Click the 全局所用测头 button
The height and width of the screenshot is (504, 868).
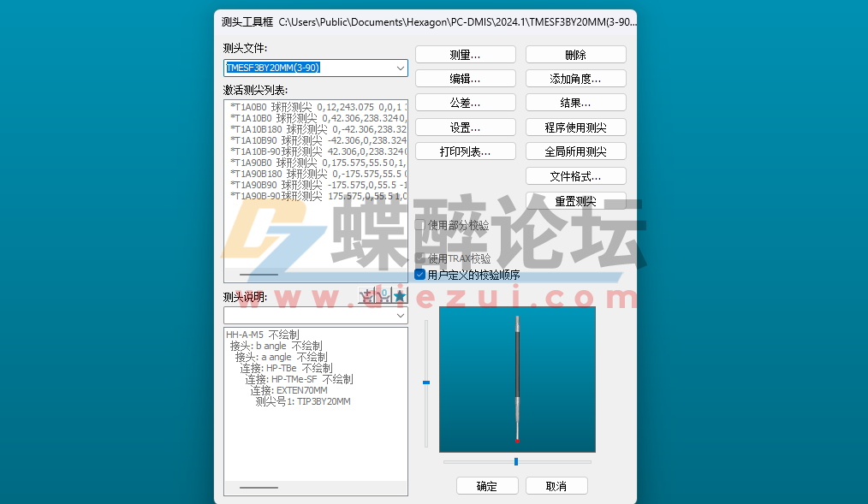(x=575, y=151)
